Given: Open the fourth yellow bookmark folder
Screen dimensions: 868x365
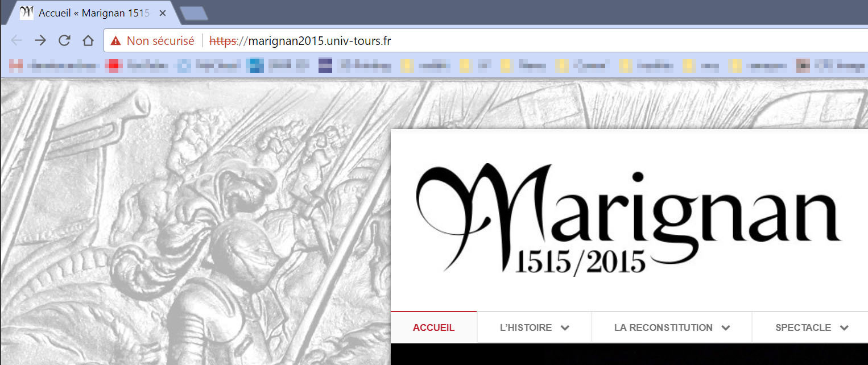Looking at the screenshot, I should [562, 66].
